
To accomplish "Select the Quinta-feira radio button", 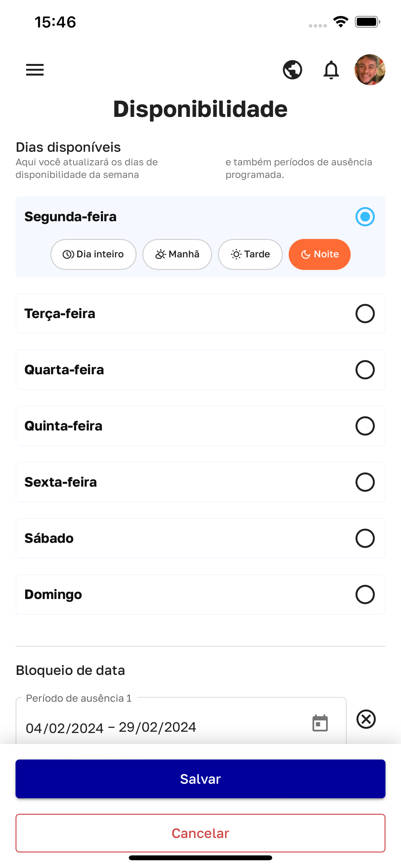I will tap(365, 426).
